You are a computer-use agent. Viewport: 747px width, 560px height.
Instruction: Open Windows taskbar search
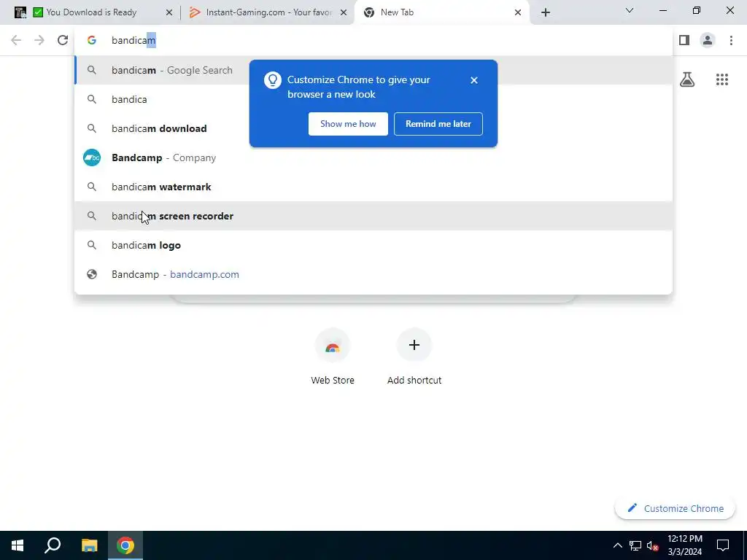pos(53,545)
